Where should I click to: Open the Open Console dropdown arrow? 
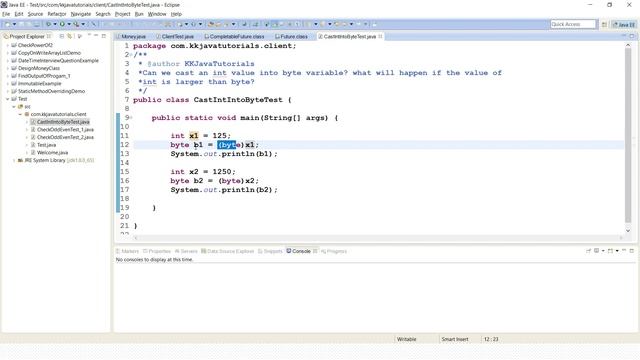617,251
